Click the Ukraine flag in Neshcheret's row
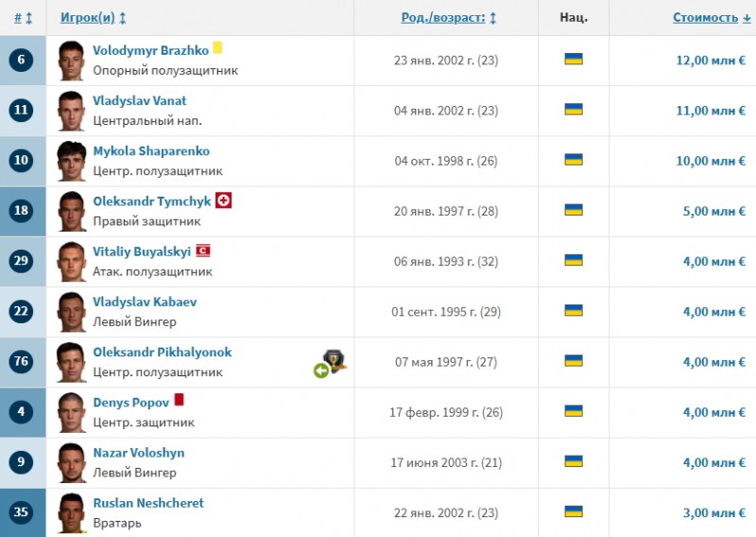The image size is (756, 537). pos(573,511)
